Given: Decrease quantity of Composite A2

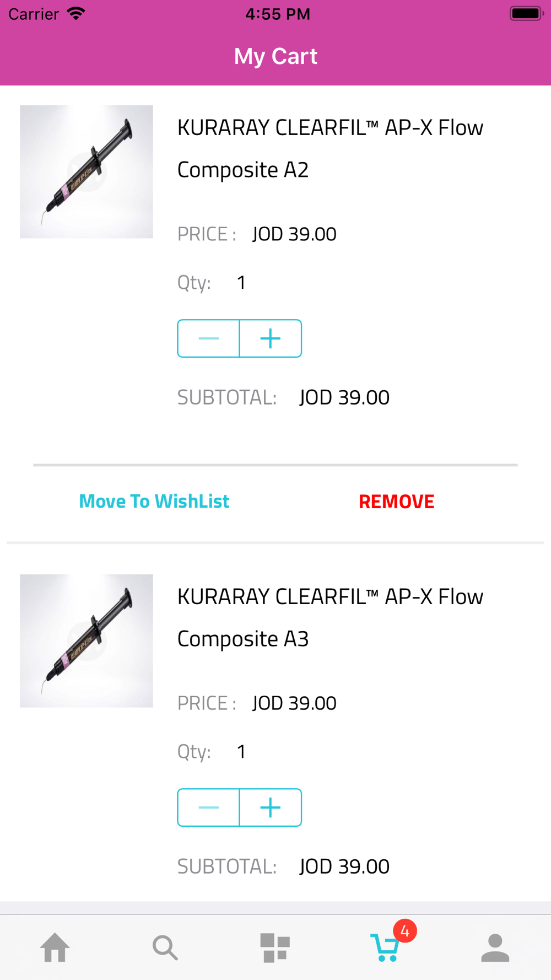Looking at the screenshot, I should (x=208, y=338).
